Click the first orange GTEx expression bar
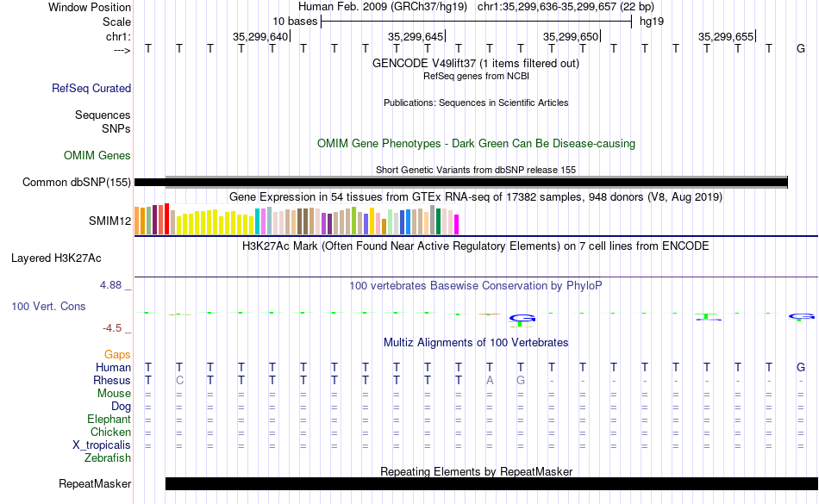Viewport: 819px width, 504px height. tap(137, 221)
